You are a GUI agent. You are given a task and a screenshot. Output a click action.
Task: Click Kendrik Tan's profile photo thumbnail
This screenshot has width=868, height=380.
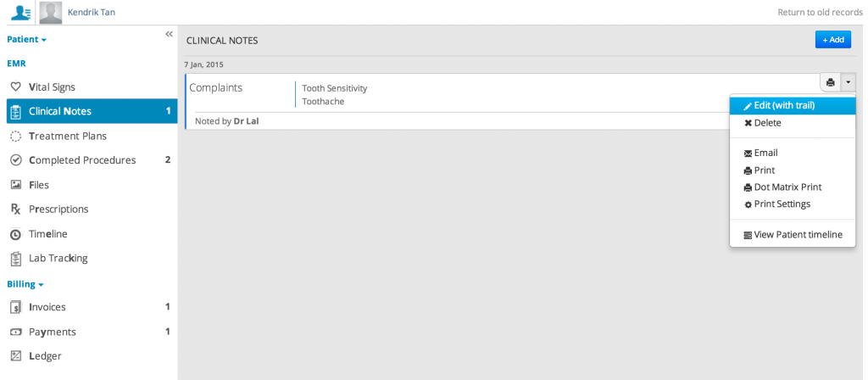tap(50, 13)
